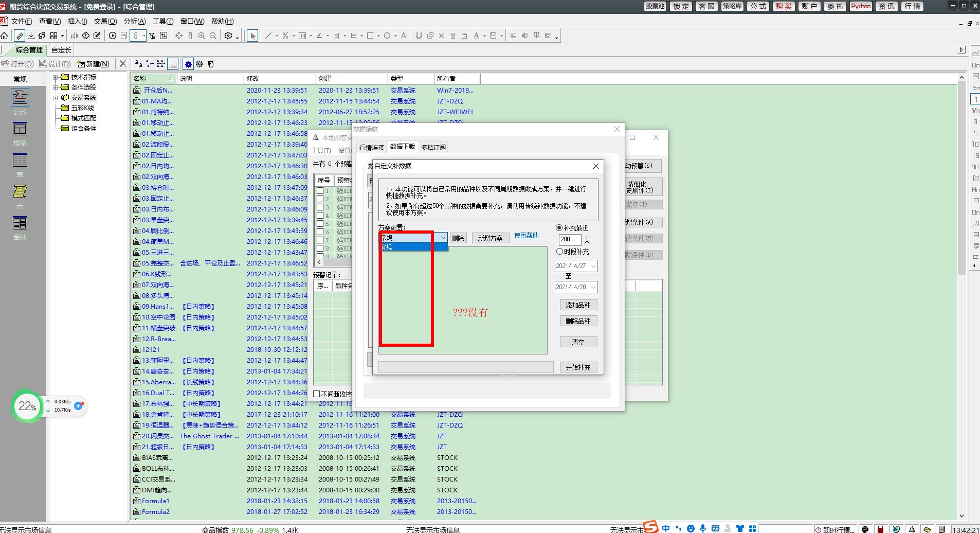This screenshot has height=533, width=980.
Task: Open the 分析(A) menu
Action: 134,21
